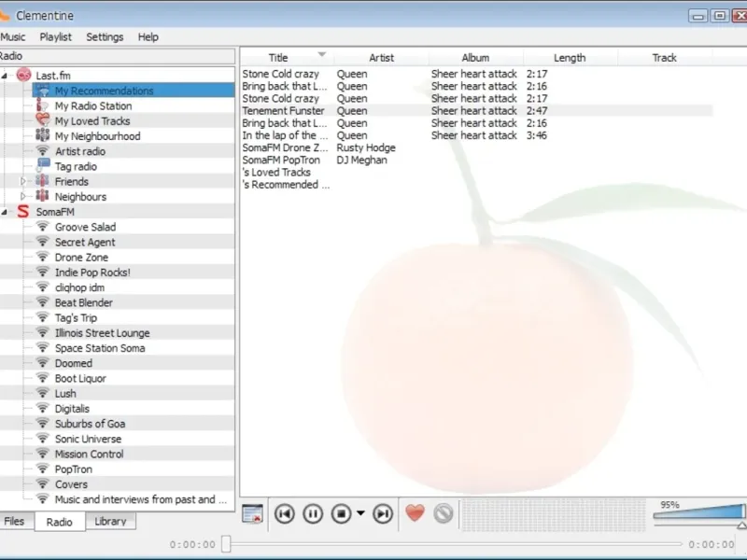The image size is (747, 560).
Task: Open the Music menu
Action: 12,36
